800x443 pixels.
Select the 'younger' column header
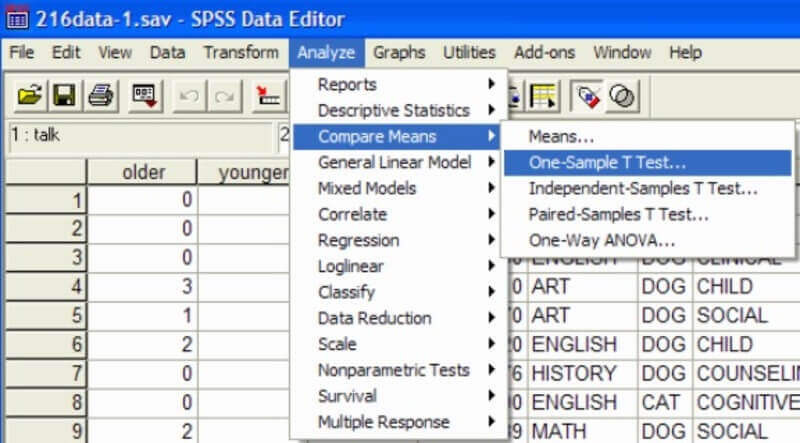pos(244,172)
